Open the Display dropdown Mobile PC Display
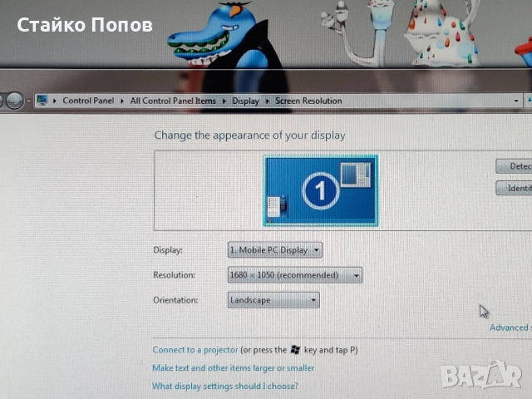Image resolution: width=532 pixels, height=399 pixels. pyautogui.click(x=275, y=250)
